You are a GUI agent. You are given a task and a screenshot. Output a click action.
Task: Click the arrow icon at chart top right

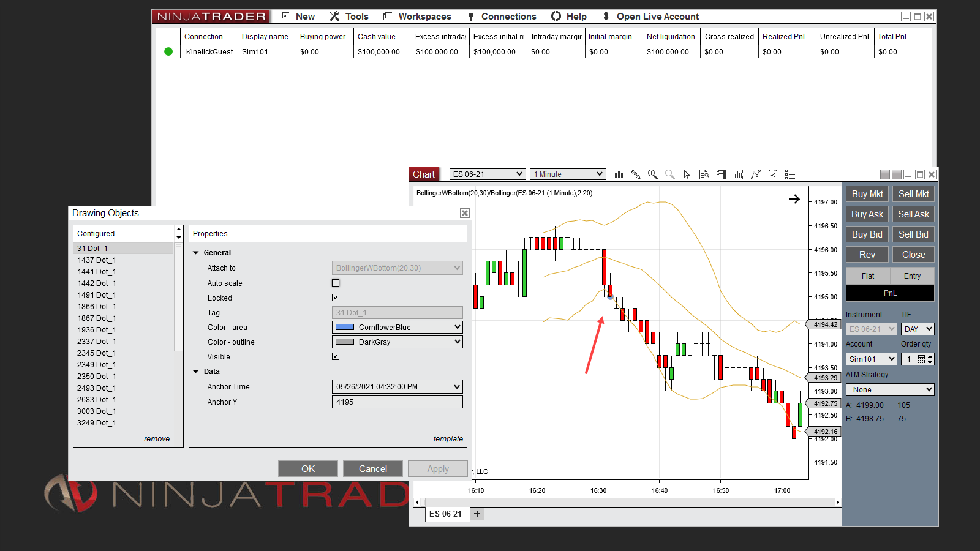[794, 199]
